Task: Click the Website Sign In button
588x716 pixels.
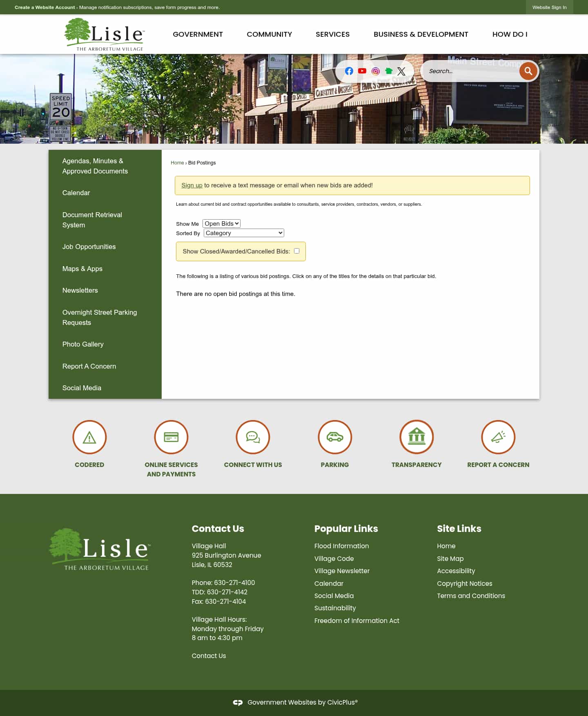Action: (549, 7)
